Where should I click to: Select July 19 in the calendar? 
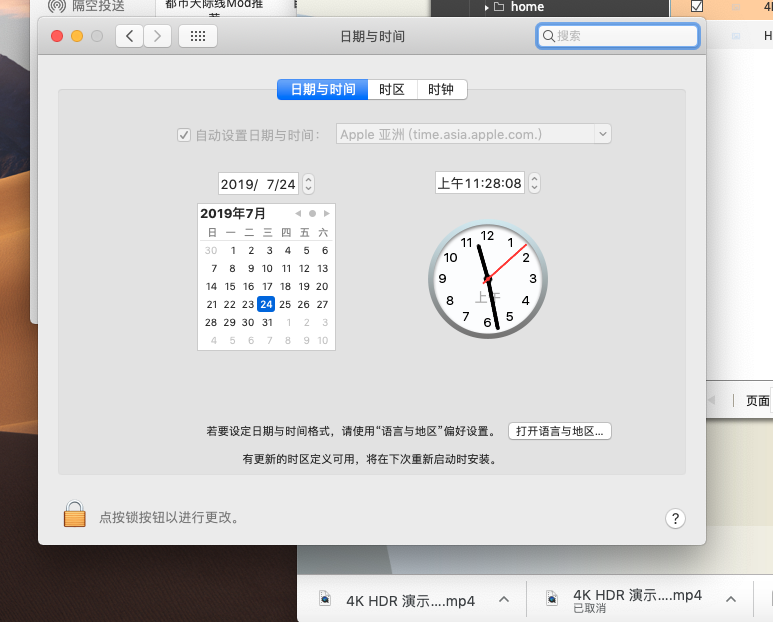pyautogui.click(x=304, y=286)
